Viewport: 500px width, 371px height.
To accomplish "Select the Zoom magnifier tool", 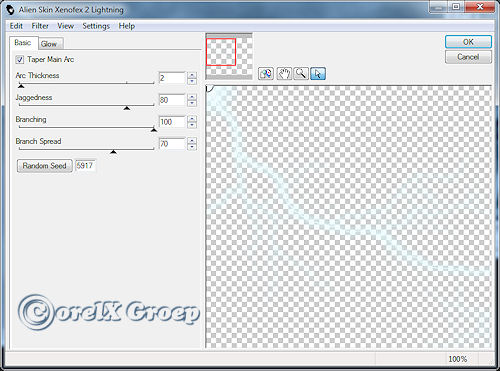I will (x=301, y=73).
